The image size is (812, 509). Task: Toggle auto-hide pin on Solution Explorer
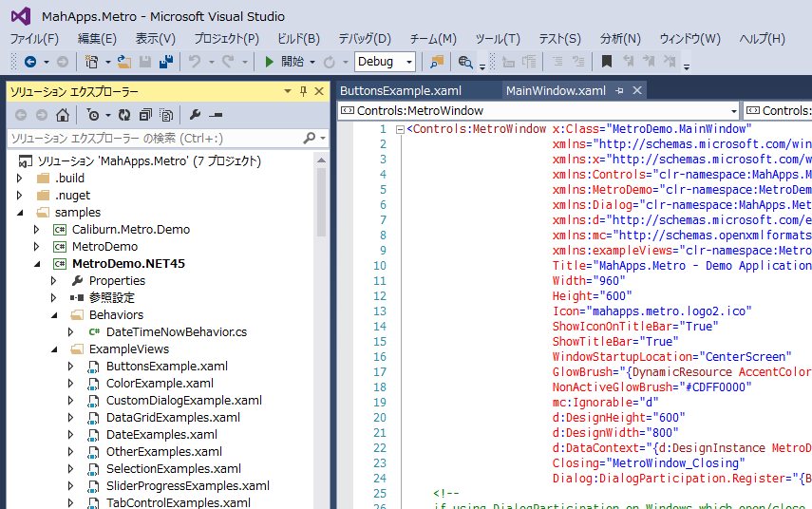tap(304, 92)
